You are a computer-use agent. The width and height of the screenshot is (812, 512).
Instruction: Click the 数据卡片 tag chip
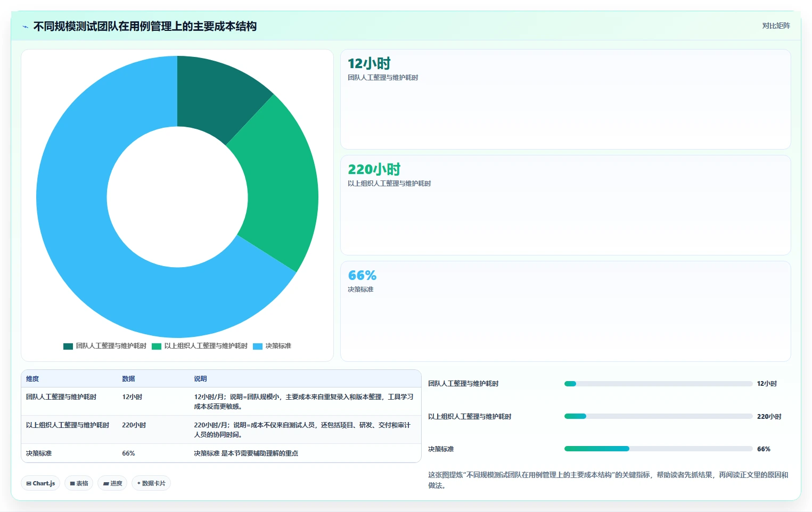151,483
